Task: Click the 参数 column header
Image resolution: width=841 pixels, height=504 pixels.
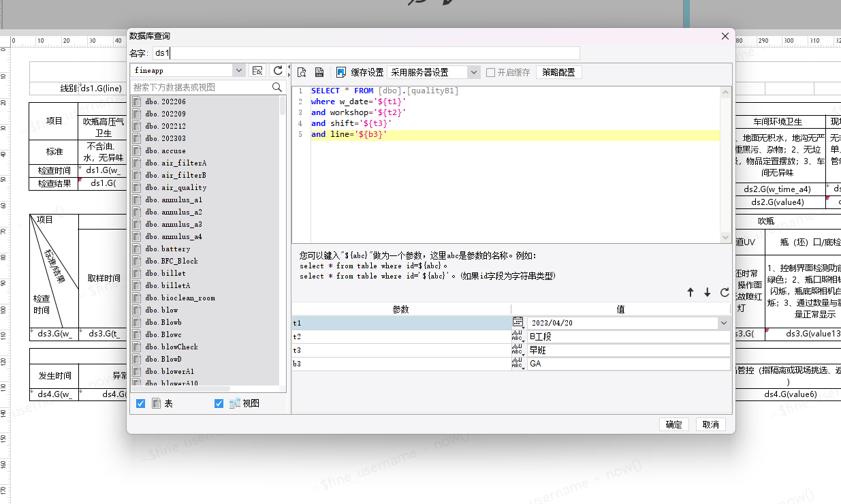Action: coord(401,309)
